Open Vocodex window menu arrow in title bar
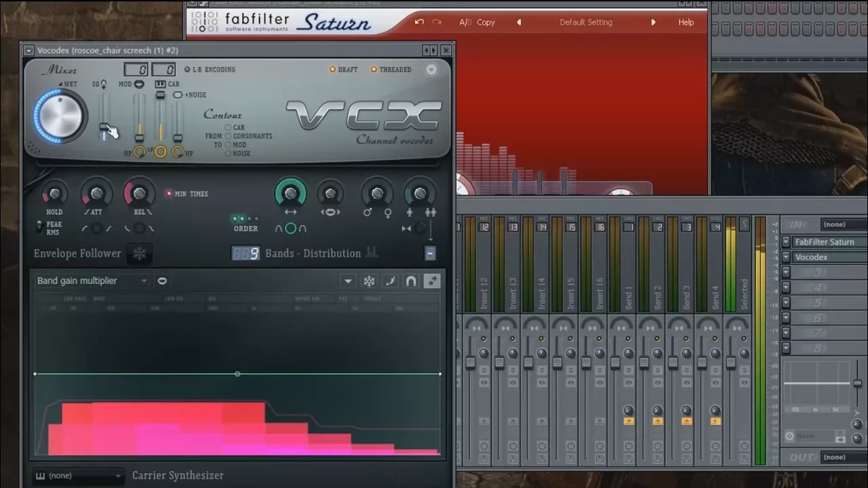Screen dimensions: 868x488 point(28,50)
